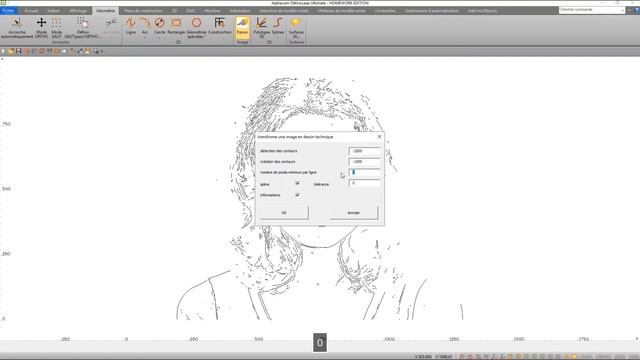Screen dimensions: 640x360
Task: Open Définir SAUT/pas/ORTHO settings
Action: pyautogui.click(x=82, y=28)
